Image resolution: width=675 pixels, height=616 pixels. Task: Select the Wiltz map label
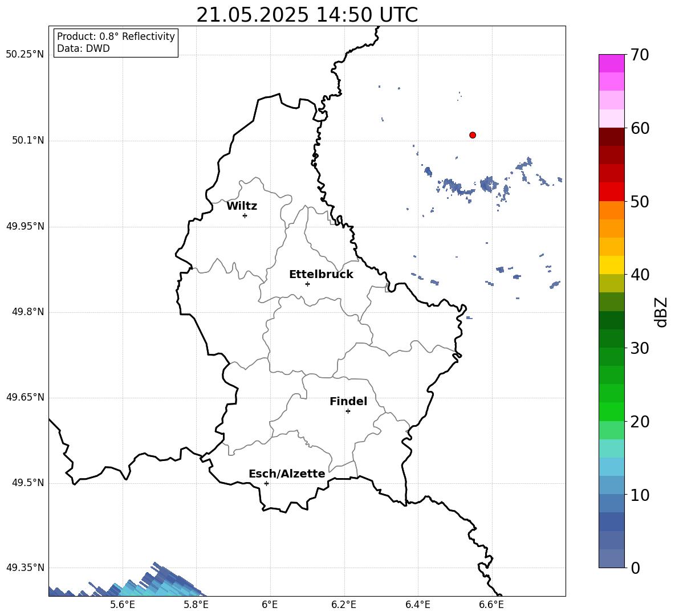click(x=242, y=206)
